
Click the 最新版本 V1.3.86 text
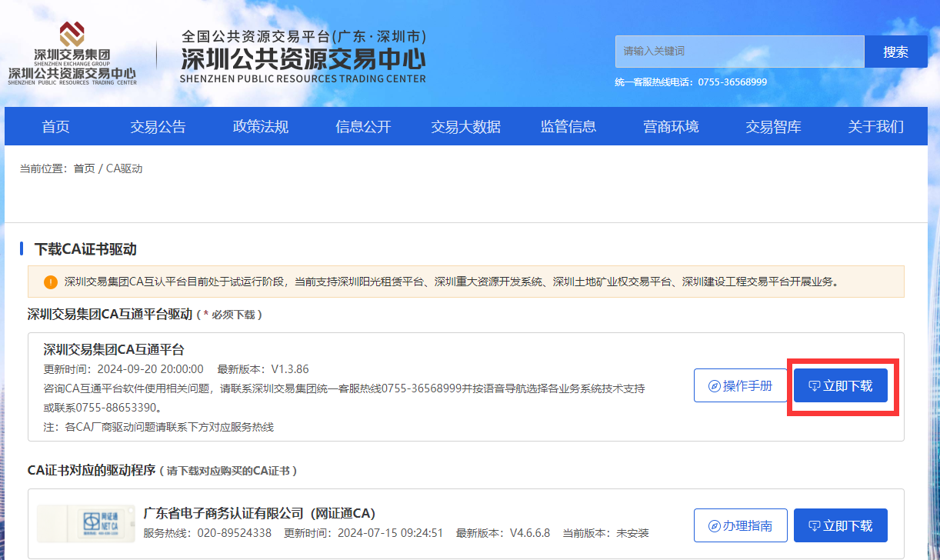pos(263,369)
